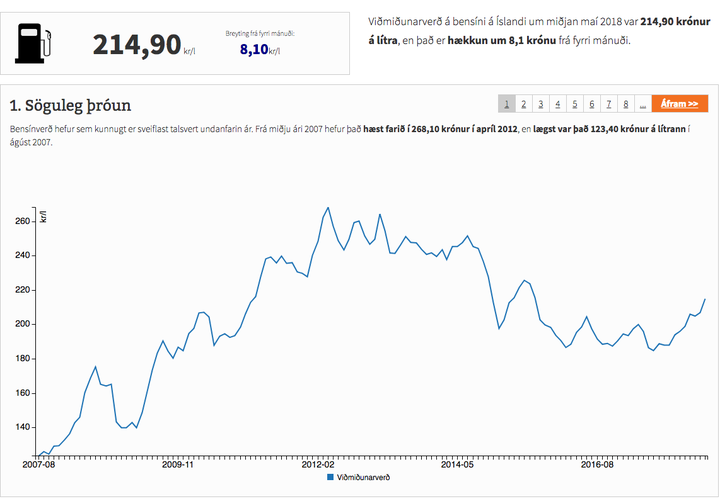The image size is (720, 499).
Task: Click the 214,90 price figure
Action: [x=137, y=45]
